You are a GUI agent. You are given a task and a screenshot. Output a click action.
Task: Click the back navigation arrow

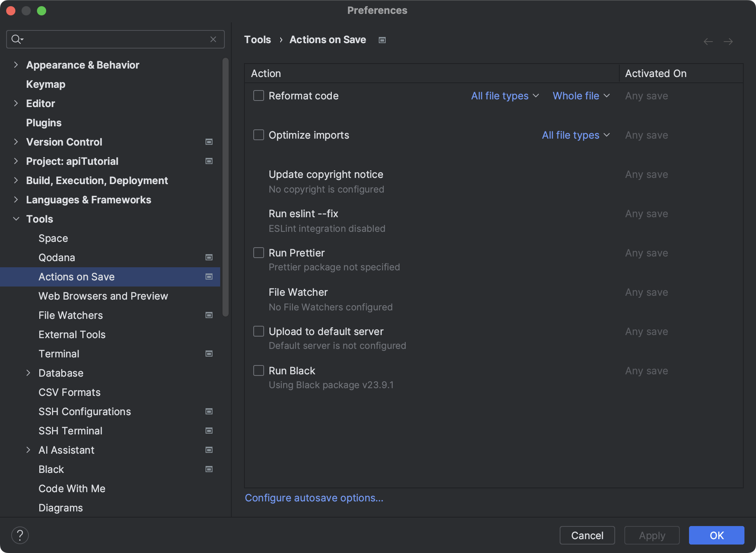tap(708, 41)
